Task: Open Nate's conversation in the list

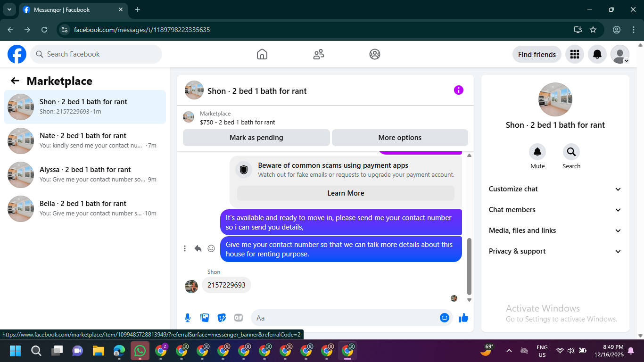Action: click(85, 141)
